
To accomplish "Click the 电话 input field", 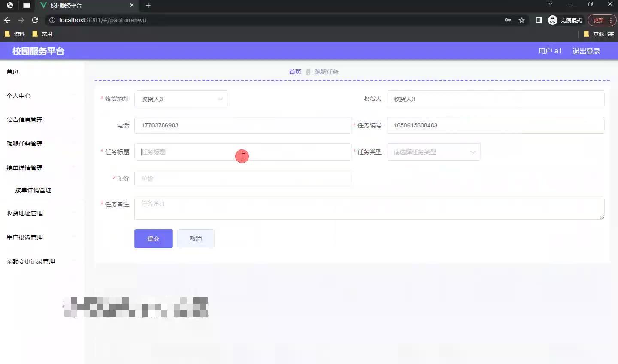I will click(x=243, y=125).
